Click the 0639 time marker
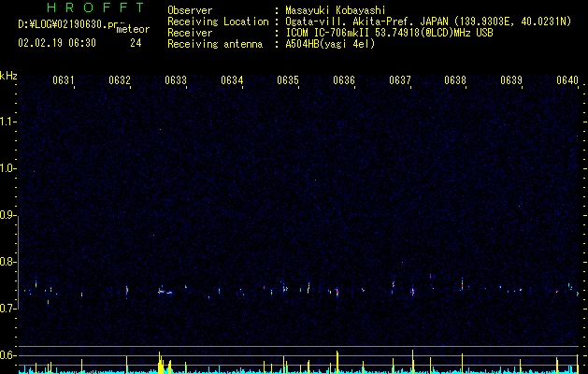588x374 pixels. click(511, 80)
